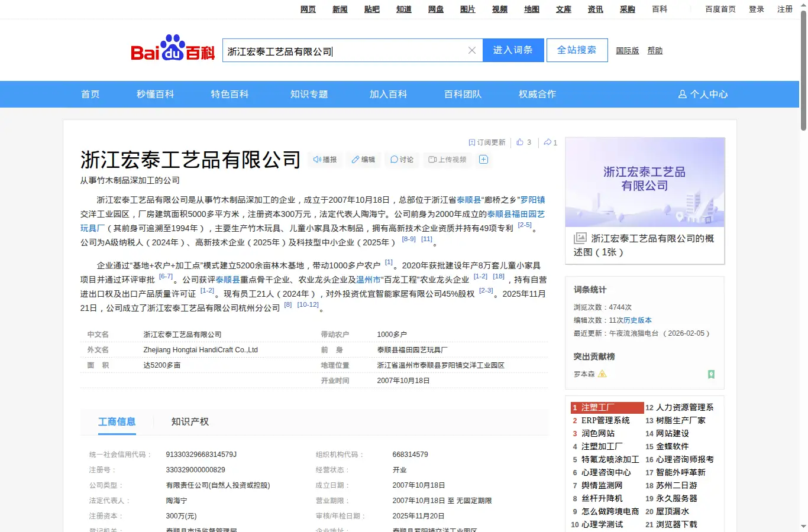Click the 订阅更新 subscribe icon
The image size is (808, 532).
tap(472, 142)
